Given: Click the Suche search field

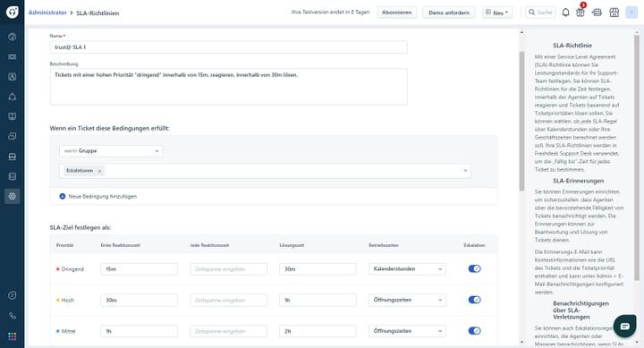Looking at the screenshot, I should tap(540, 13).
